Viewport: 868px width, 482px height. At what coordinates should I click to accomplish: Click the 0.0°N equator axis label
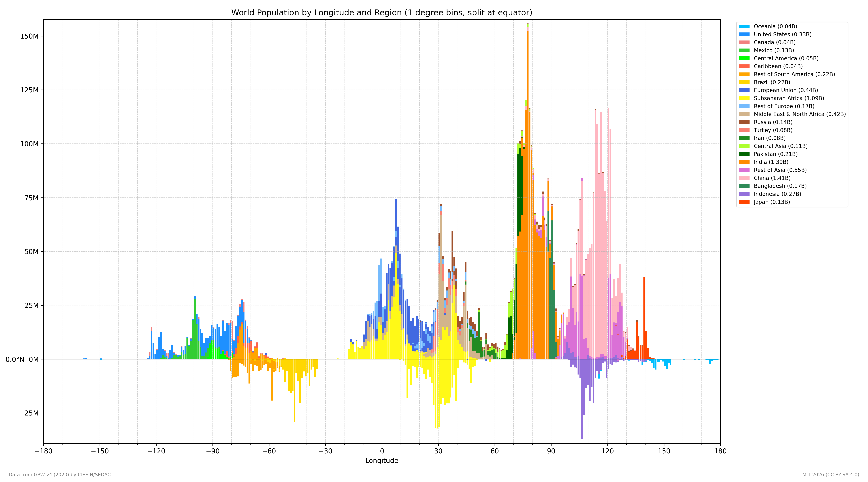coord(15,359)
